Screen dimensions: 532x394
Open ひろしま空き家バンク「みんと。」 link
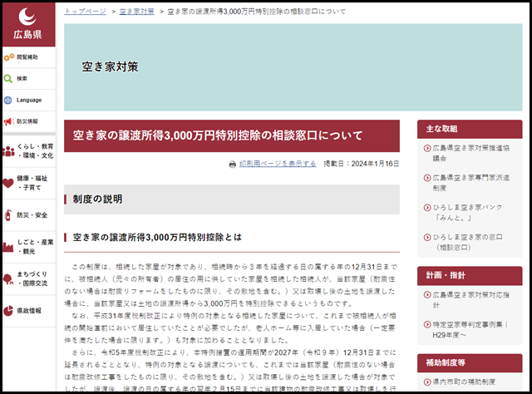tap(467, 213)
